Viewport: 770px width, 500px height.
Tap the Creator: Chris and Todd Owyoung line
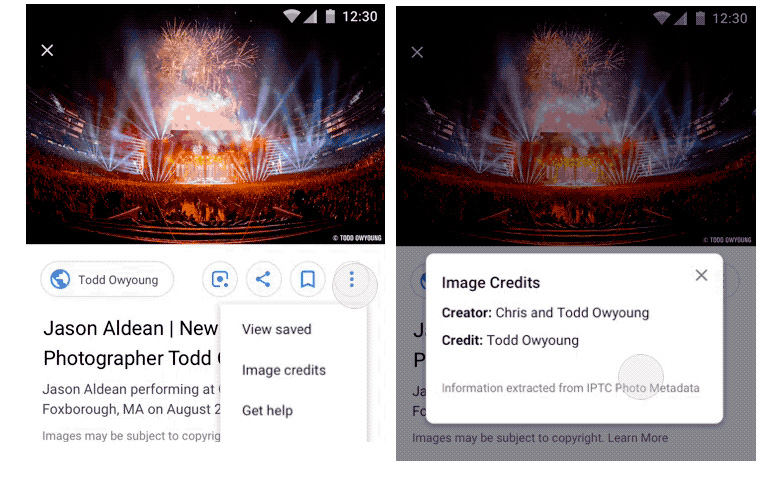pos(545,313)
